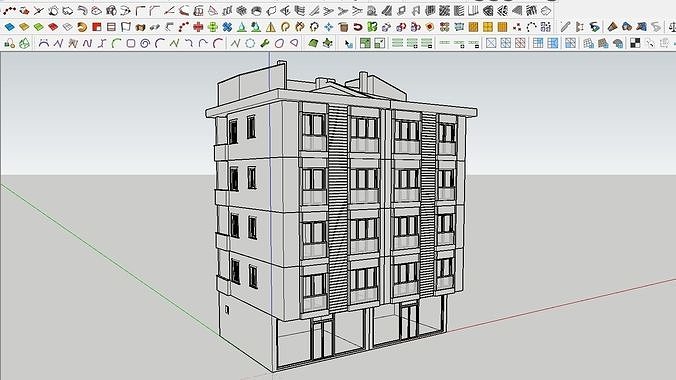Select the blue tile face icon
This screenshot has height=380, width=676.
[x=9, y=27]
